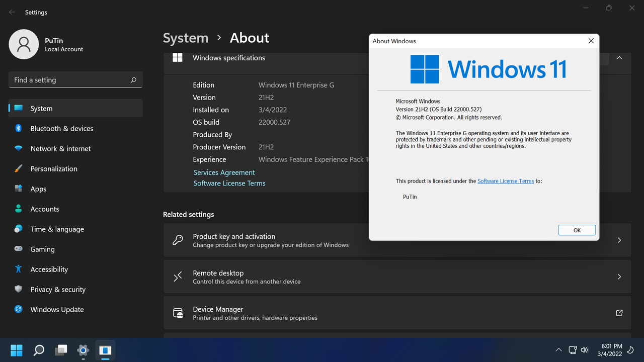Click the chevron on Remote desktop row

tap(619, 277)
